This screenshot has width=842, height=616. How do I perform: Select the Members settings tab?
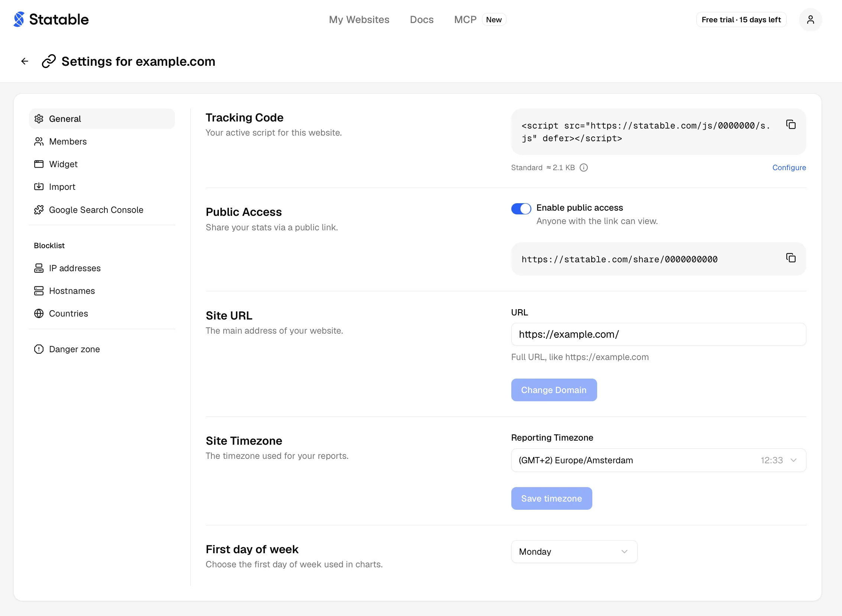pos(102,142)
